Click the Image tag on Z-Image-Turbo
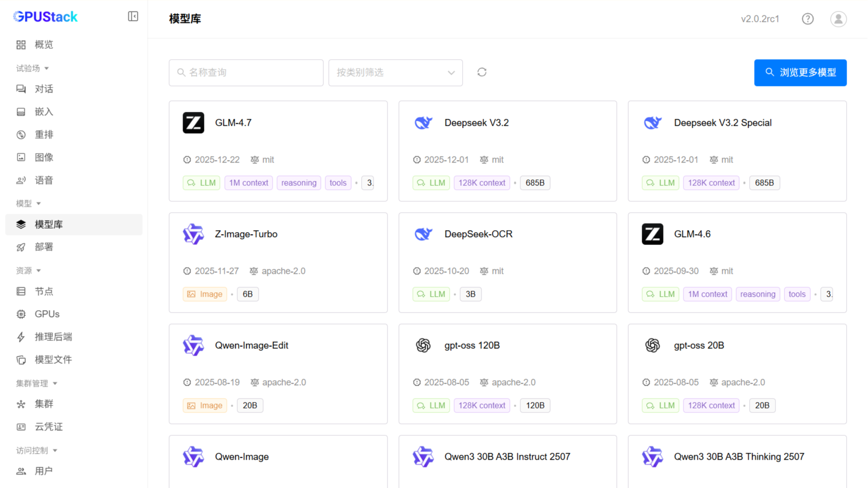Viewport: 868px width, 488px height. point(205,294)
